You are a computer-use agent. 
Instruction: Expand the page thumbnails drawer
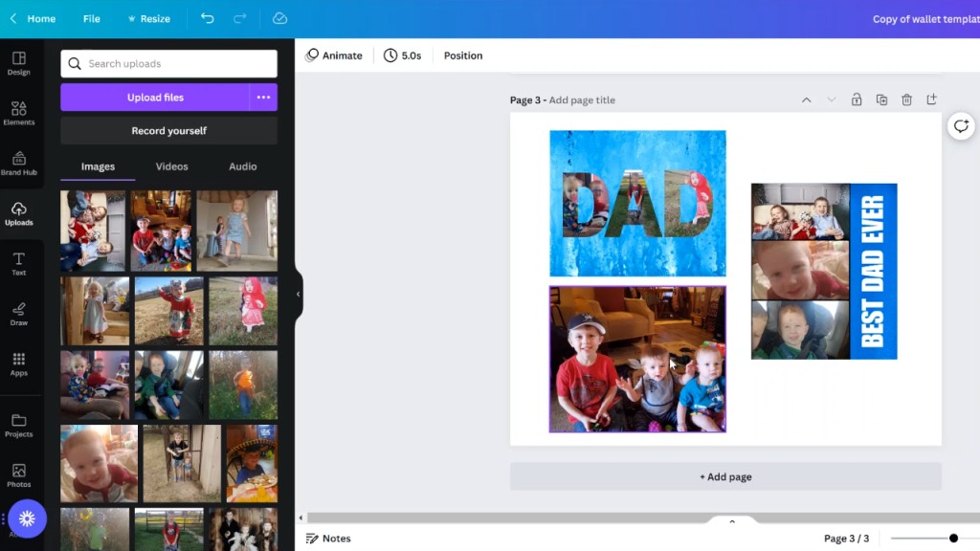coord(732,522)
